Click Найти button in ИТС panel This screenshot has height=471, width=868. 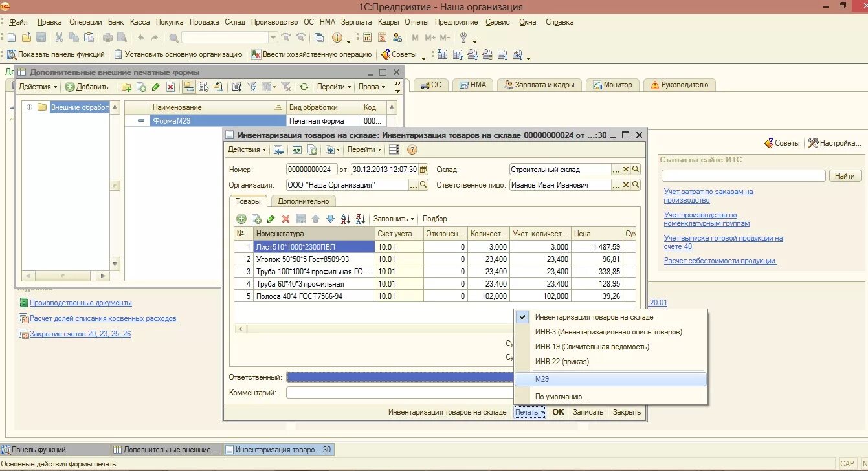[x=845, y=176]
